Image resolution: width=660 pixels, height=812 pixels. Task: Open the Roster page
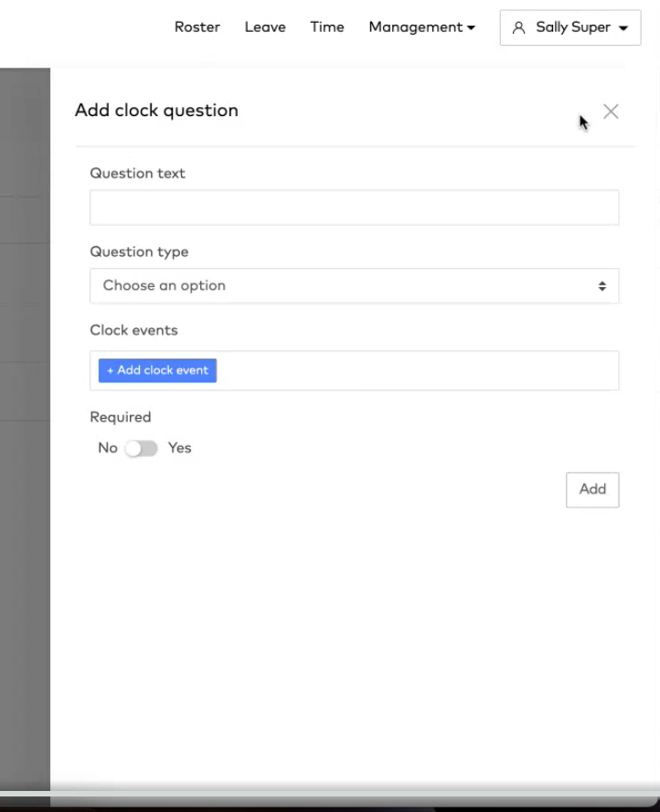tap(197, 27)
